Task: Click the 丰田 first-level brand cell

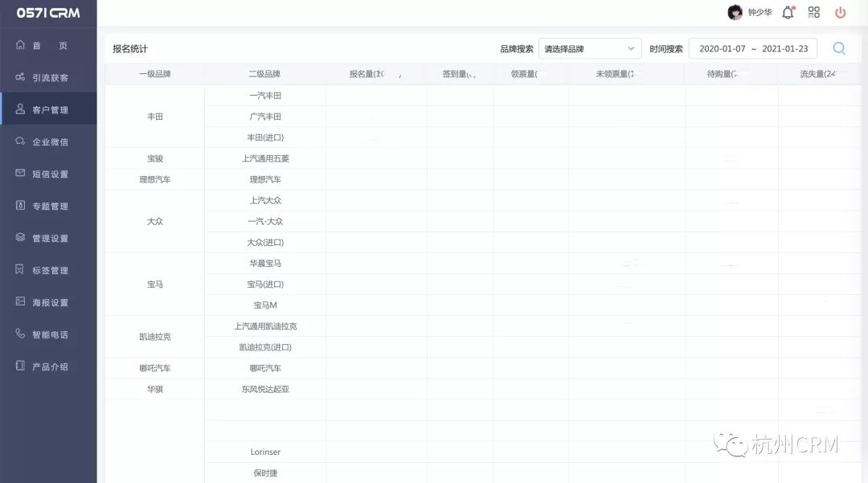Action: (x=155, y=117)
